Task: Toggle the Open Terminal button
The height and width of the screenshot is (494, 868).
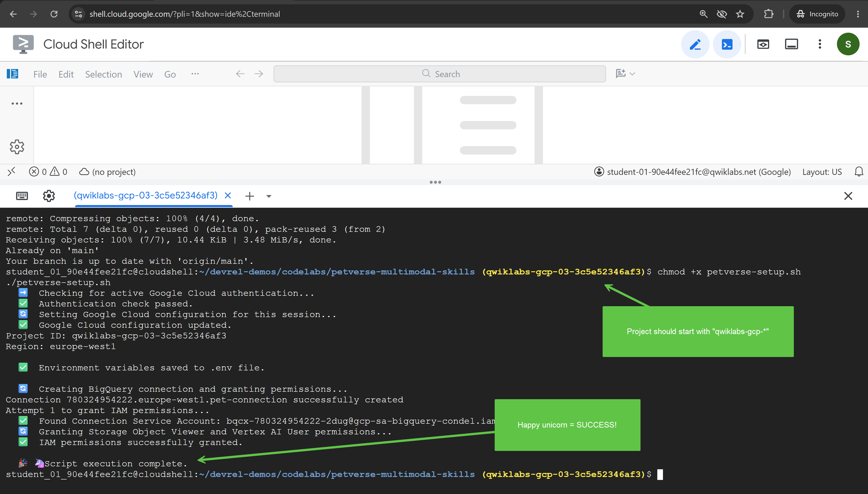Action: [x=726, y=44]
